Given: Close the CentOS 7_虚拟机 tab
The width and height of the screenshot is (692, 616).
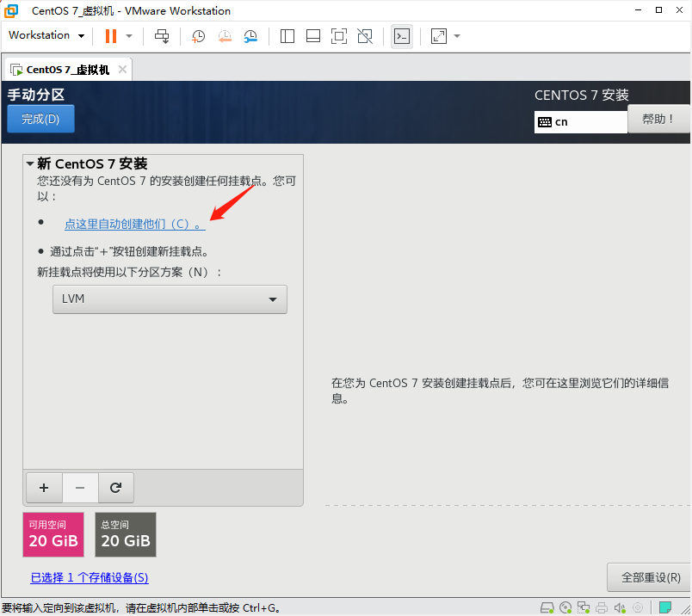Looking at the screenshot, I should pos(123,70).
